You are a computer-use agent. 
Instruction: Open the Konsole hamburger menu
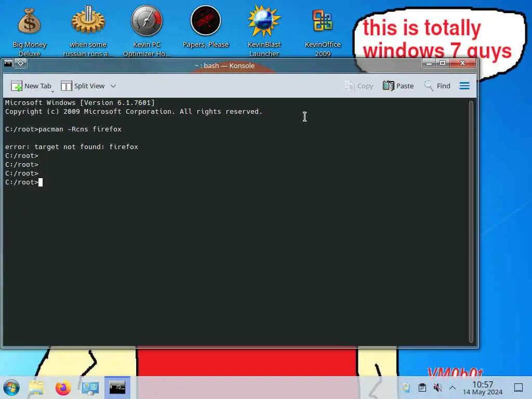point(464,86)
